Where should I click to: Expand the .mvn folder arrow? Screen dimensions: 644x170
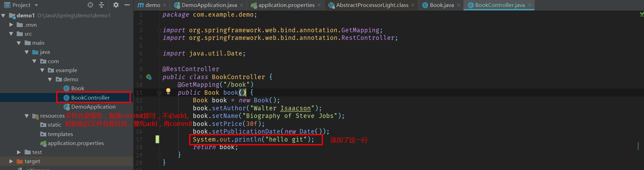click(x=11, y=25)
